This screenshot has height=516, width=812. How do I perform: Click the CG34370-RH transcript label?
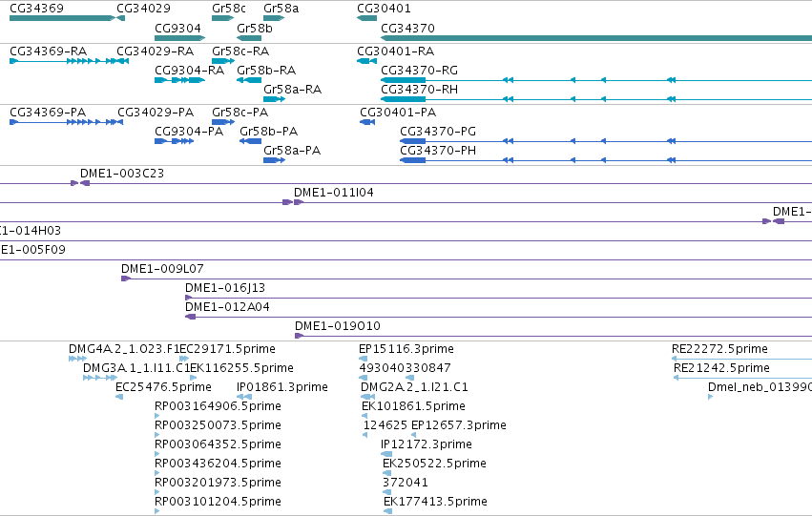pos(419,90)
